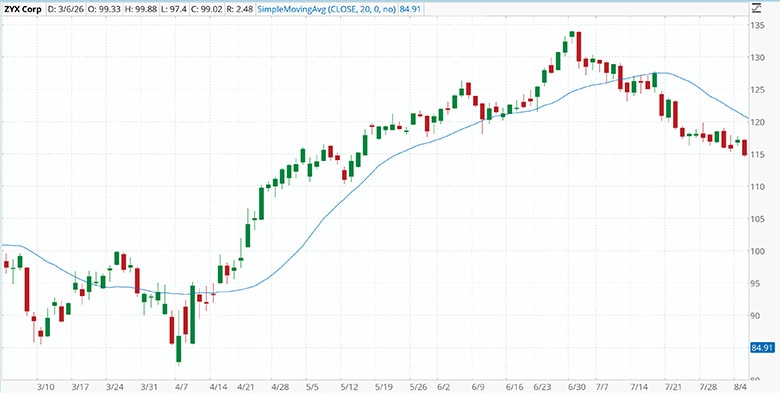Click the 4/7 date axis label
The image size is (780, 393).
coord(182,387)
